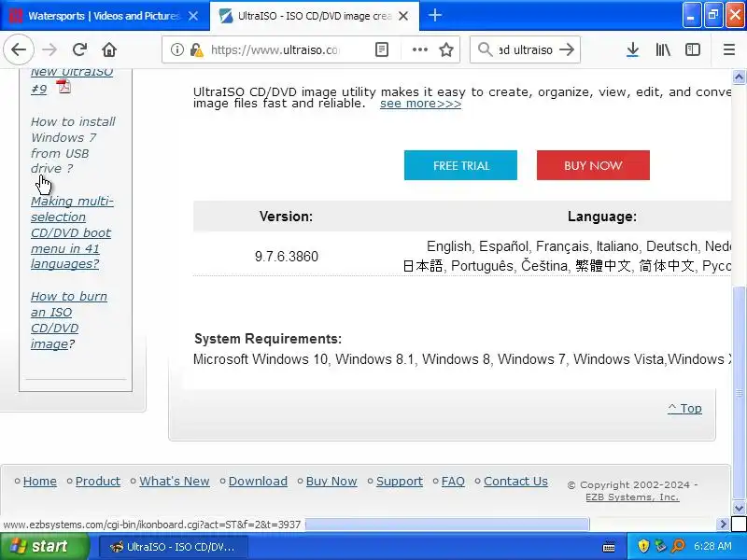Open page actions three-dot menu

point(419,49)
